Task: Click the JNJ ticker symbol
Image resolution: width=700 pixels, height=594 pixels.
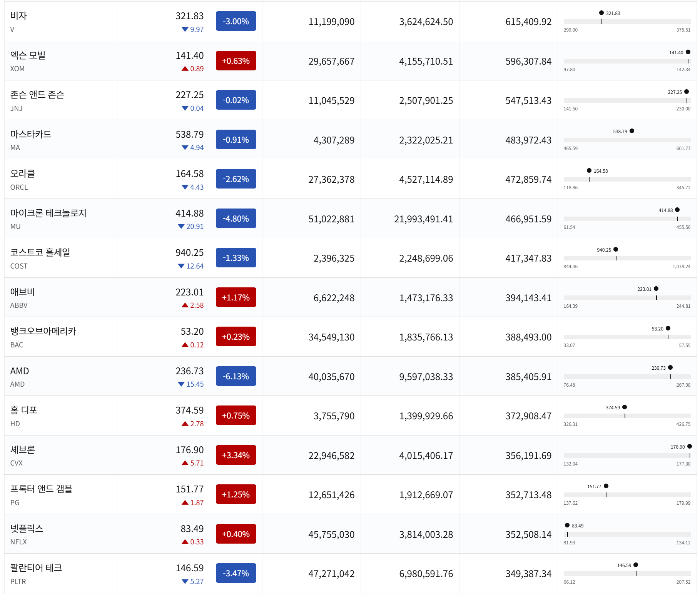Action: [x=16, y=108]
